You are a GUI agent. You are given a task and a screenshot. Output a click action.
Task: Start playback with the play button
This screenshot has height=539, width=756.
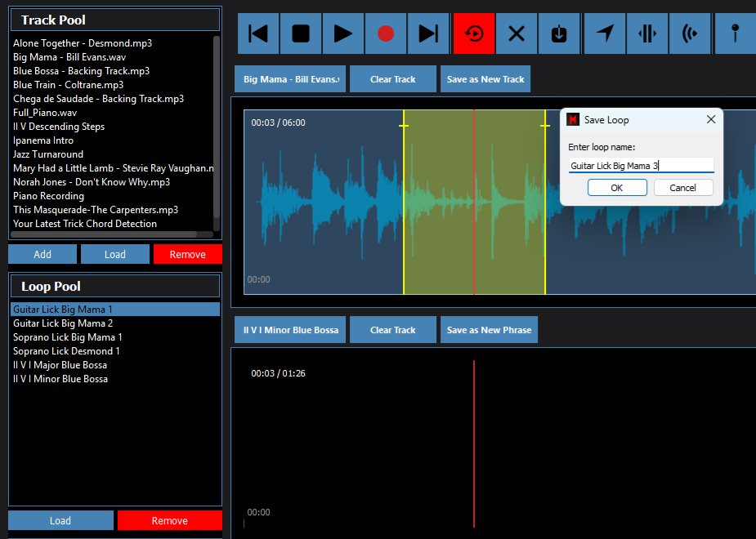click(343, 33)
